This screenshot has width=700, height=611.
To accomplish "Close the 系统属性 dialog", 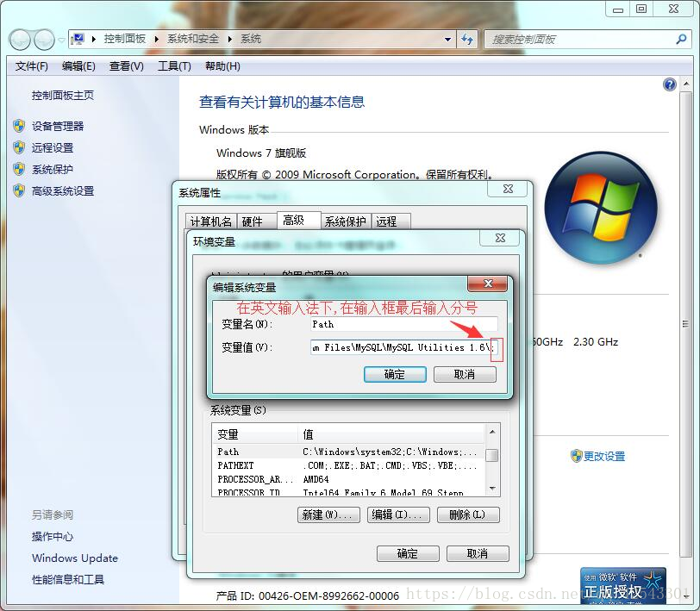I will (x=508, y=190).
